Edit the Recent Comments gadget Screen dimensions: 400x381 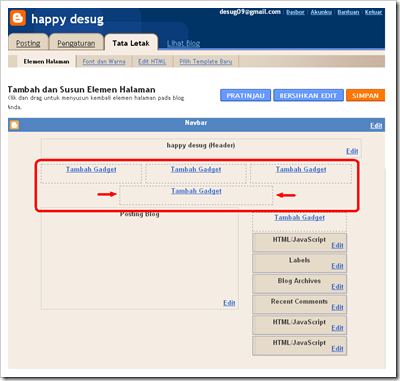[x=337, y=307]
